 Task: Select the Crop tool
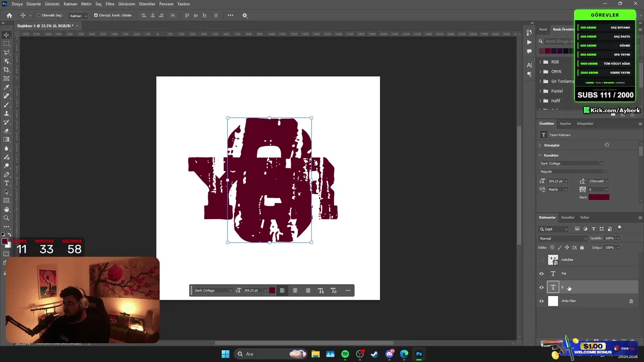pyautogui.click(x=7, y=70)
